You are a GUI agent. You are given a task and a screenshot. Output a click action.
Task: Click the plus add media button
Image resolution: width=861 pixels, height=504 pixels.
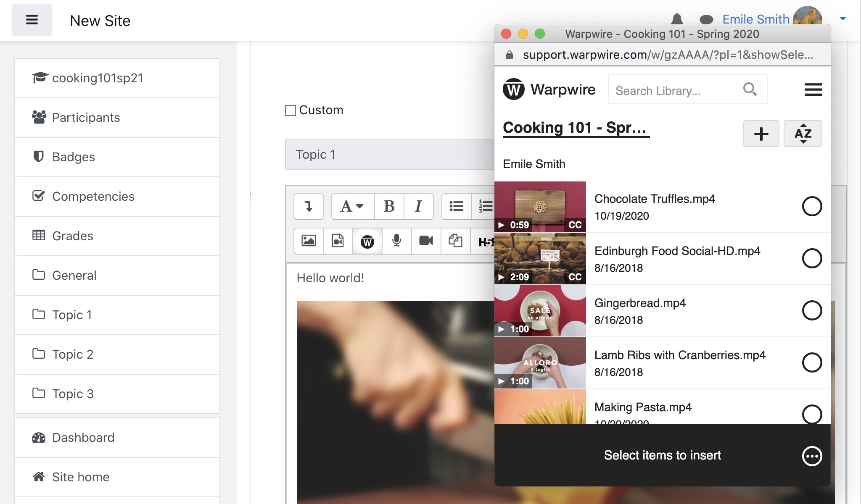[761, 134]
